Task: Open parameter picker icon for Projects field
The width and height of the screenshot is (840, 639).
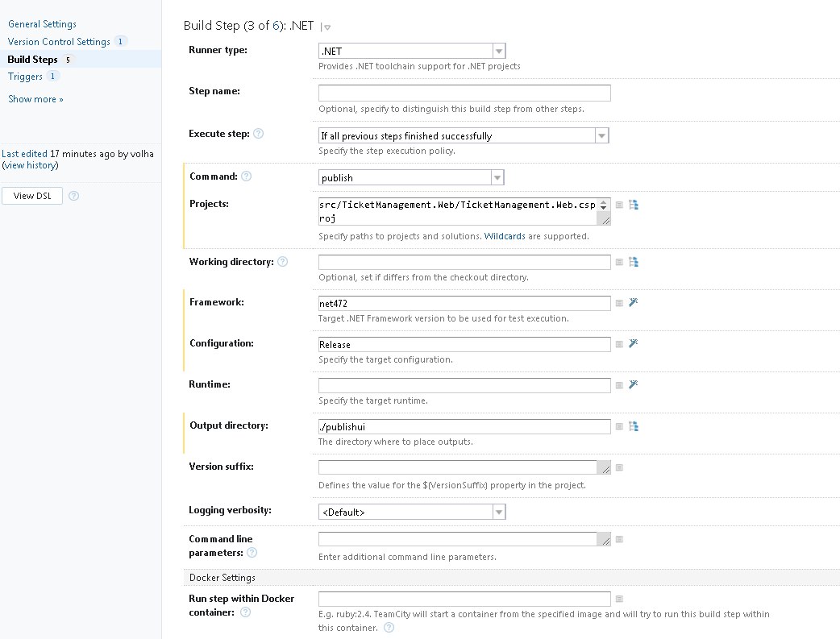Action: 619,205
